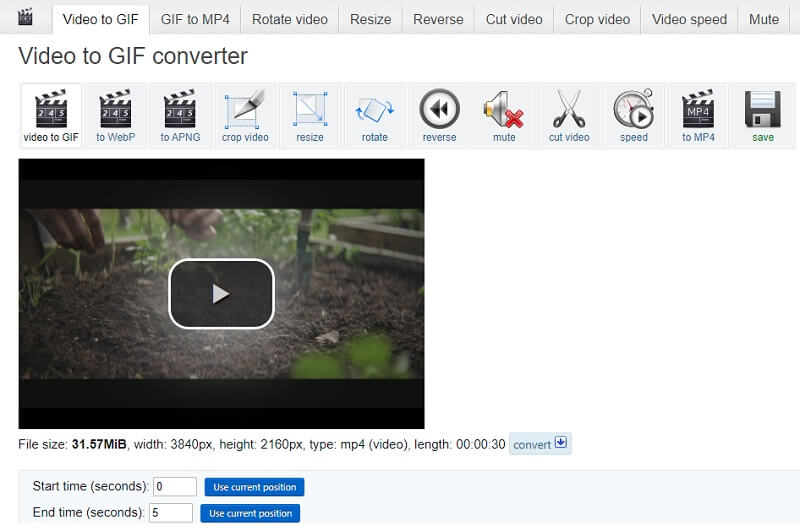This screenshot has width=800, height=528.
Task: Expand the convert dropdown next to file info
Action: tap(540, 444)
